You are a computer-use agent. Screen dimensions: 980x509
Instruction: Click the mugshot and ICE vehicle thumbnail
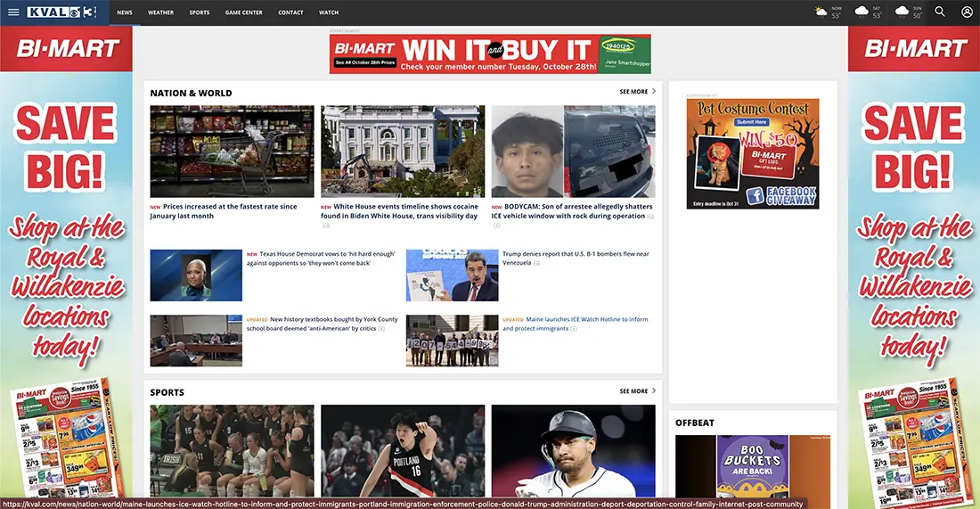(x=573, y=152)
